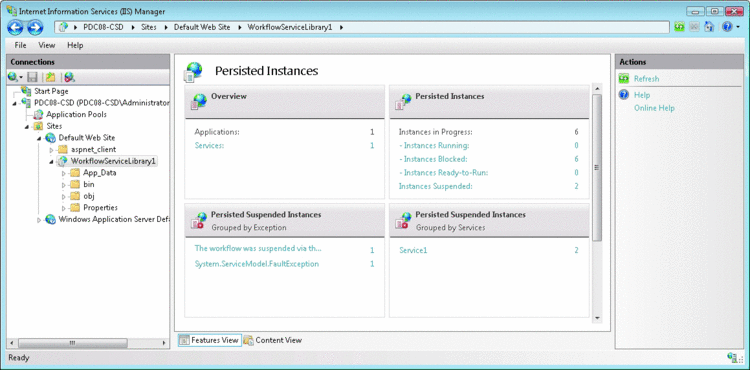Click the Properties folder icon
This screenshot has height=370, width=750.
[x=75, y=207]
